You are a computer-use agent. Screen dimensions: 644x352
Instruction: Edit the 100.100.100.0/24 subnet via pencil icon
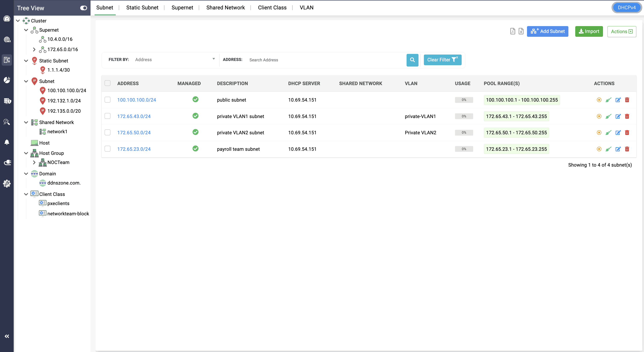(618, 100)
